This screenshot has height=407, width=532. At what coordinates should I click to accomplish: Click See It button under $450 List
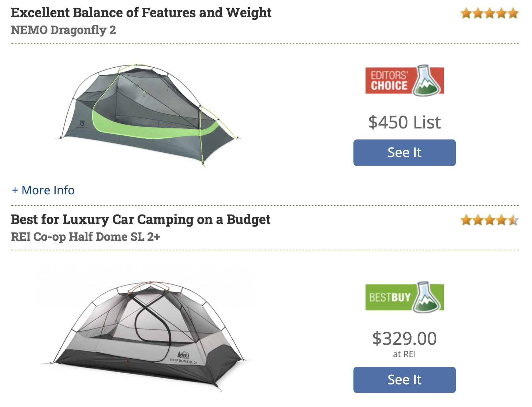(x=404, y=153)
